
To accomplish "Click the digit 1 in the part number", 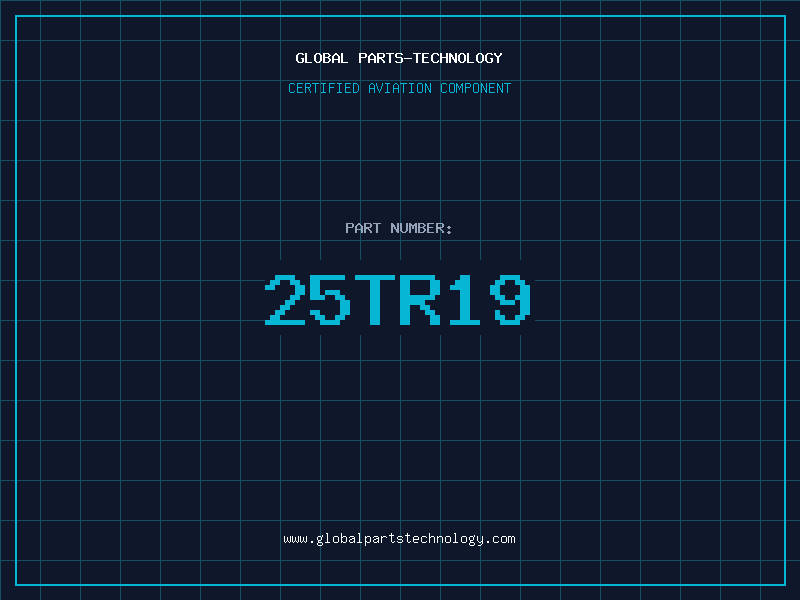I will (x=465, y=299).
